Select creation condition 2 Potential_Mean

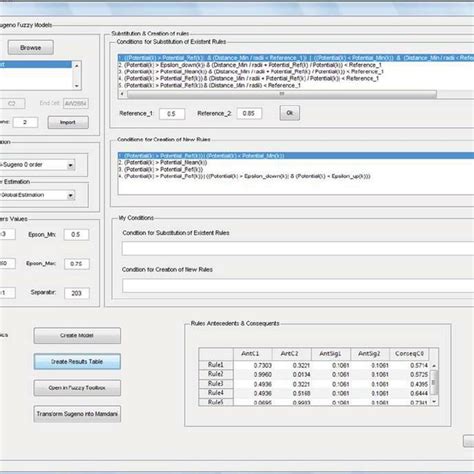296,162
